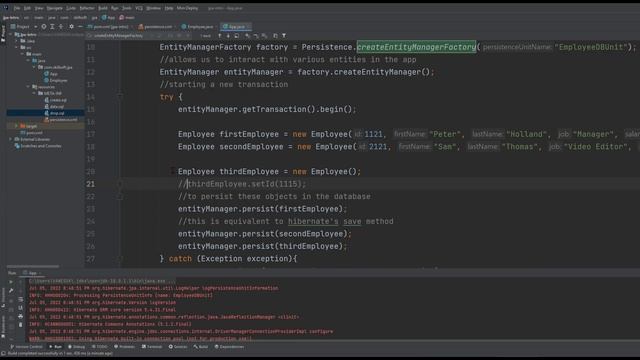
Task: Click the expand all icon in Project panel
Action: tap(52, 27)
